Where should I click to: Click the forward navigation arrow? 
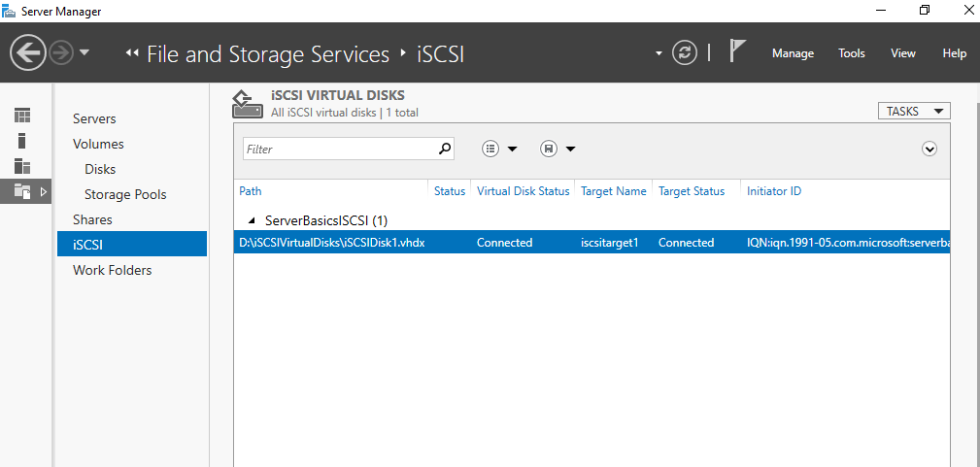coord(61,53)
